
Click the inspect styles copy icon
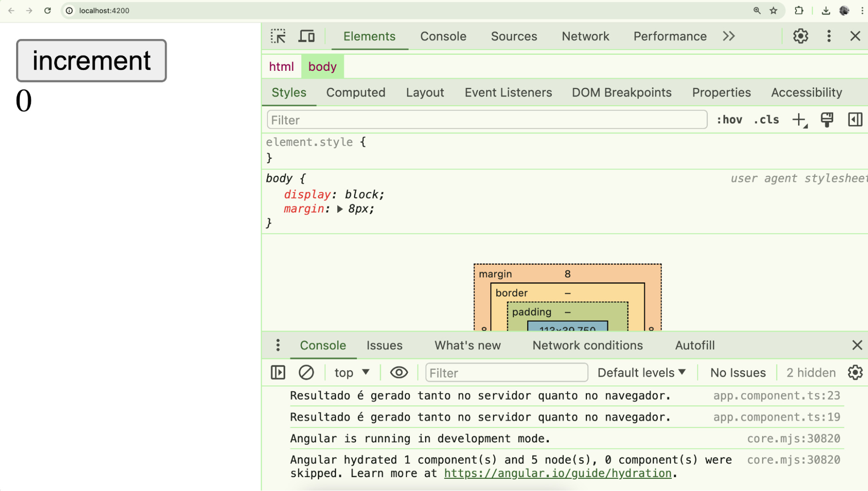coord(828,119)
